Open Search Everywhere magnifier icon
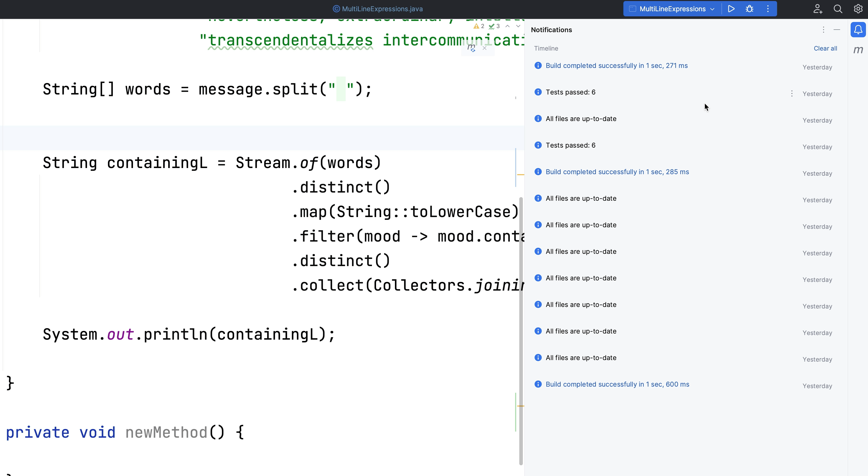Image resolution: width=868 pixels, height=476 pixels. coord(838,9)
